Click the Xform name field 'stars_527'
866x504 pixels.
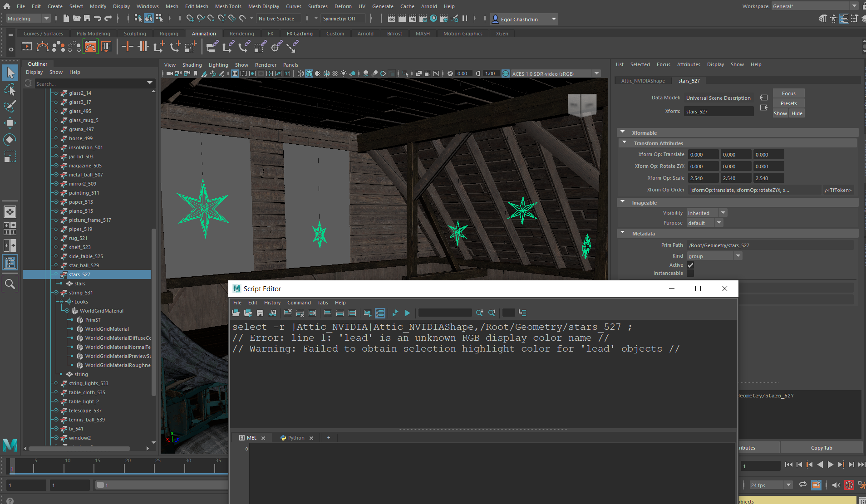[718, 111]
